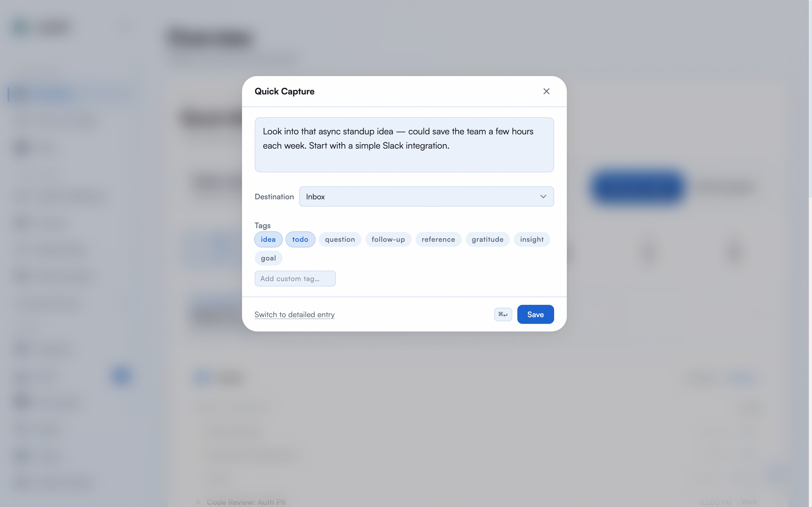Select the "goal" tag
This screenshot has height=507, width=812.
point(268,258)
